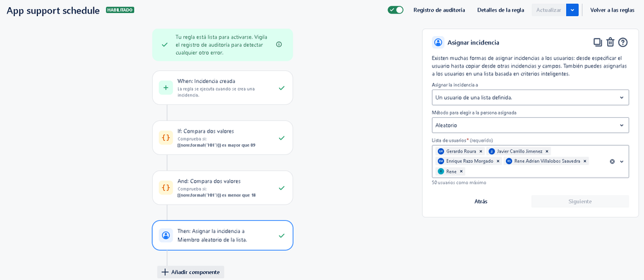Open Registro de auditoría

439,10
